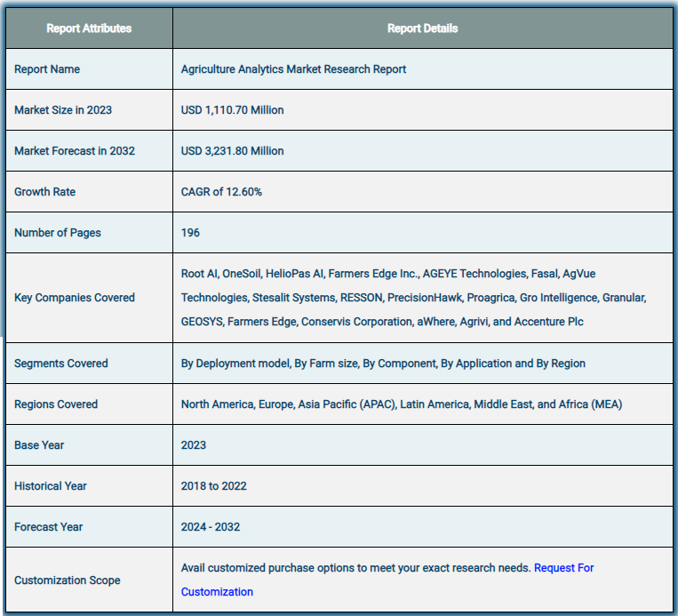Image resolution: width=678 pixels, height=616 pixels.
Task: Click 'Avail customized purchase options' sentence
Action: pos(355,567)
